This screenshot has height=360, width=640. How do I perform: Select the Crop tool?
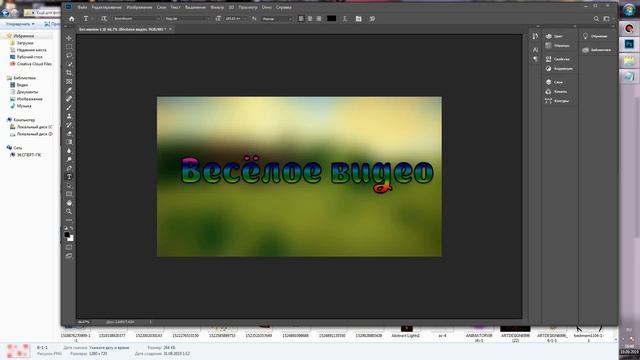coord(69,73)
